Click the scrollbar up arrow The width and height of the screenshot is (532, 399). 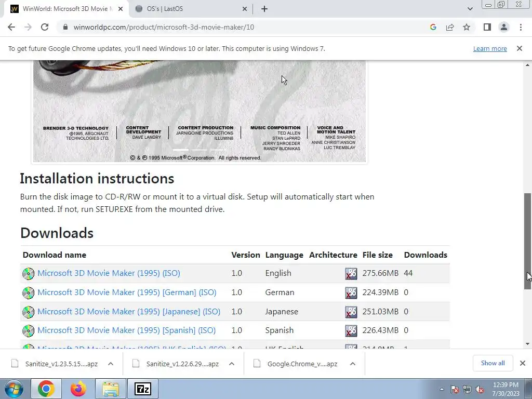528,65
